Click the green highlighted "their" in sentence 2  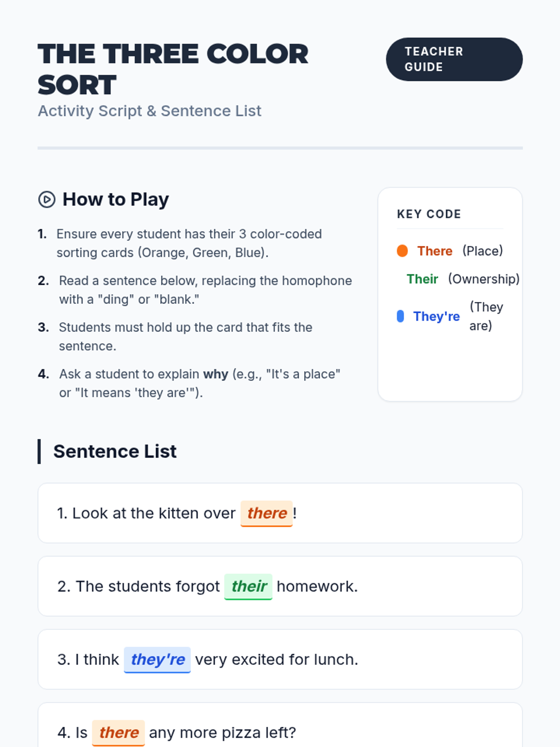coord(248,586)
